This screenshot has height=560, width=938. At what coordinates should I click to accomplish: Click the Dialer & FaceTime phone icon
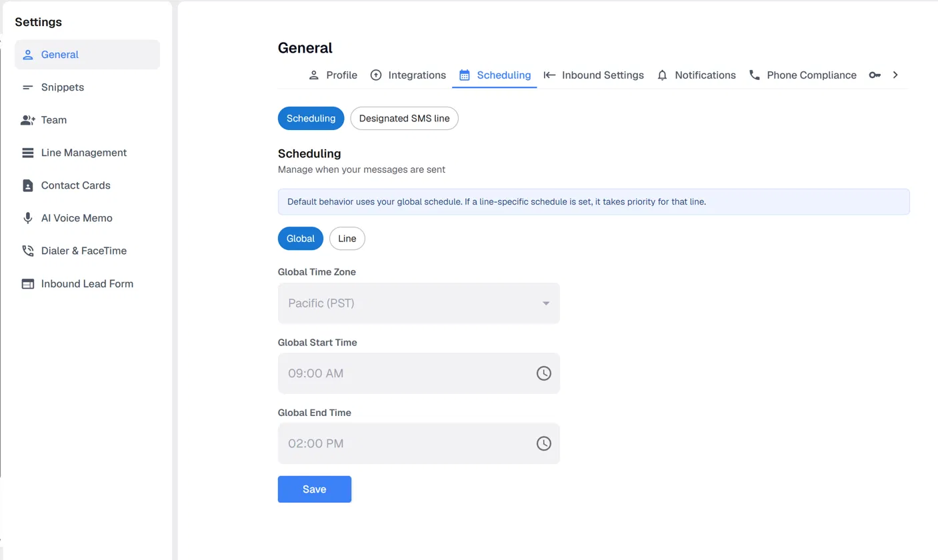click(x=28, y=251)
